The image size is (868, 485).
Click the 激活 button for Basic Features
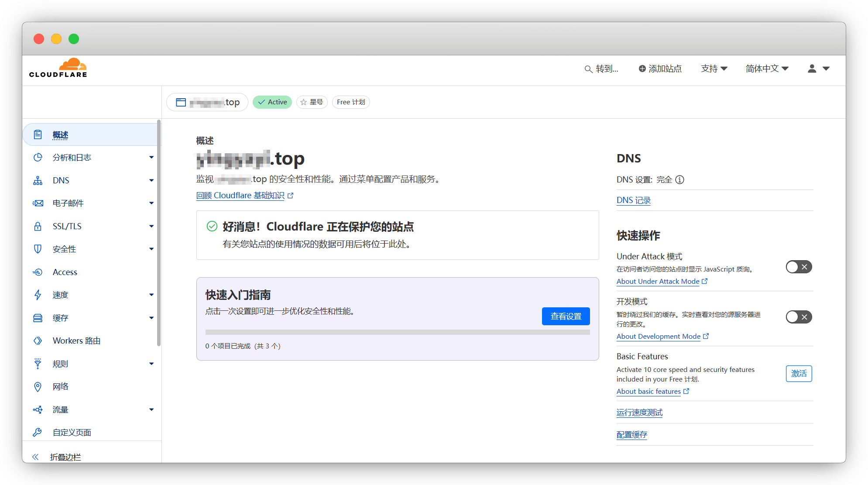799,374
